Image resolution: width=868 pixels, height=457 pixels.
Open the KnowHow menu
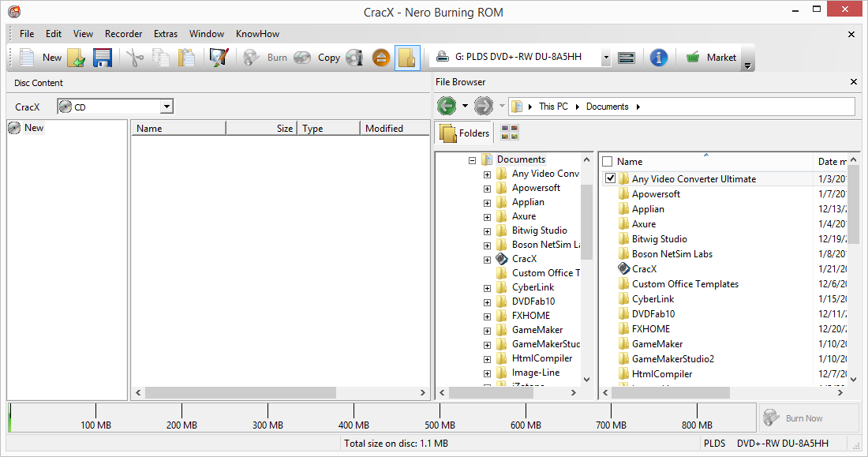point(257,34)
